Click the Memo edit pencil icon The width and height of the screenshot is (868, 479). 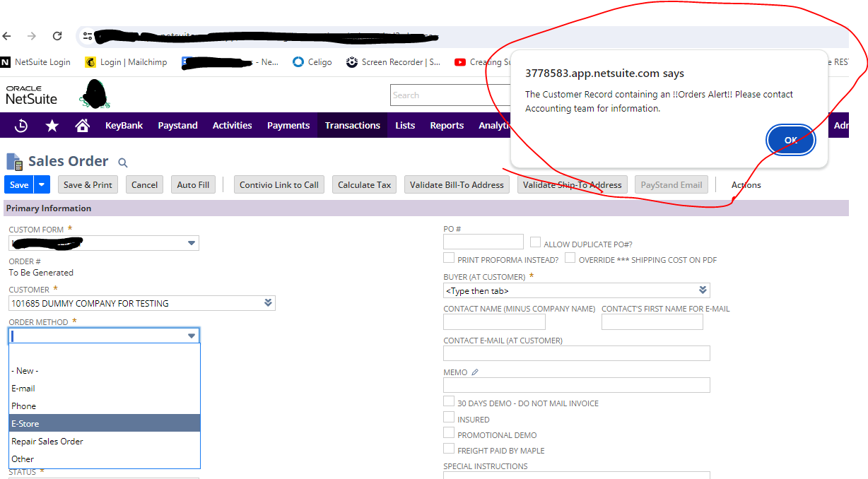[x=475, y=372]
